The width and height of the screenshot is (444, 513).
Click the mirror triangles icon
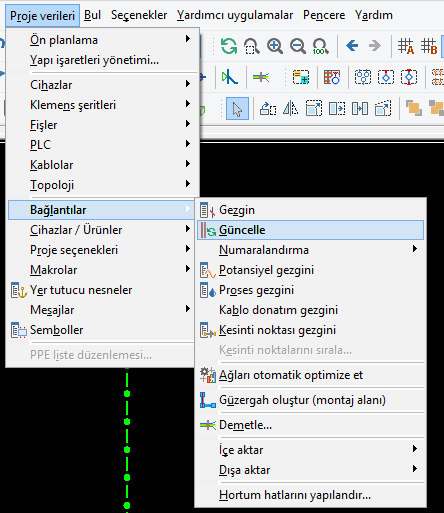pyautogui.click(x=290, y=109)
